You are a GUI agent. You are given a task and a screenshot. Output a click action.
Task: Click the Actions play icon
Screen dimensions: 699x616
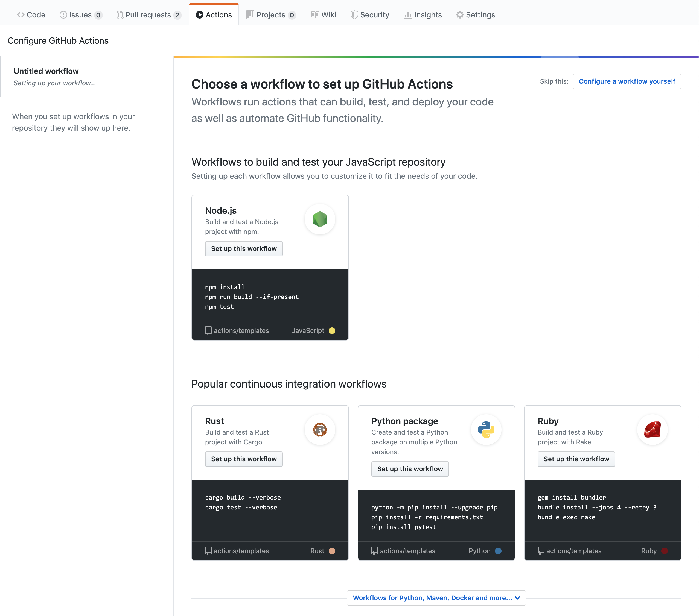point(199,15)
